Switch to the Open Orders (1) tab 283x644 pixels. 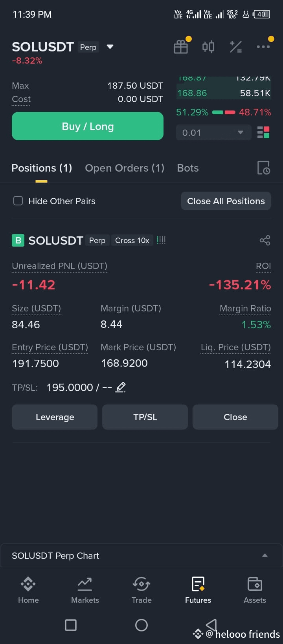pos(125,168)
